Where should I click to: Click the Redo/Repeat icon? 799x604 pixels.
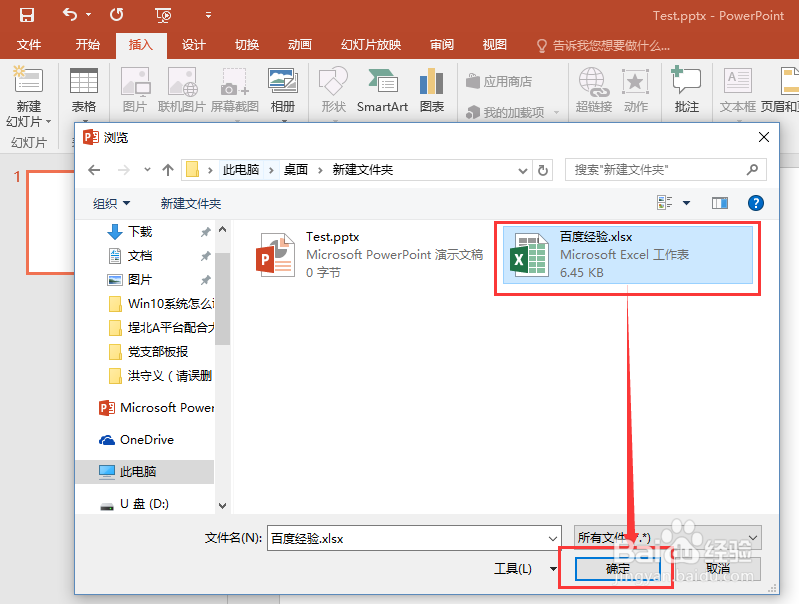[117, 15]
